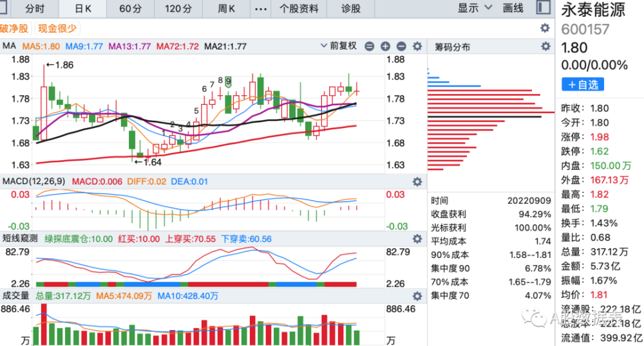Switch to the 分时 tab
The image size is (644, 346).
click(35, 8)
